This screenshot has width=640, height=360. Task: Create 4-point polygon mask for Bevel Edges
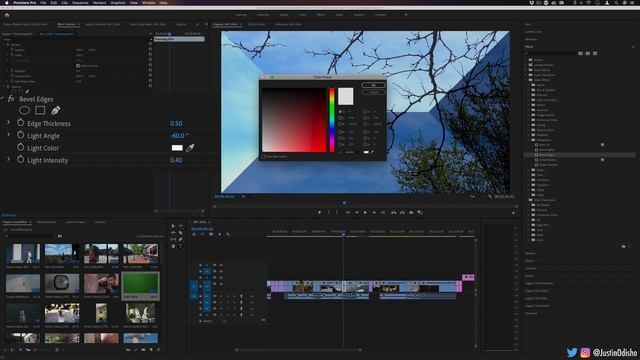[x=40, y=110]
